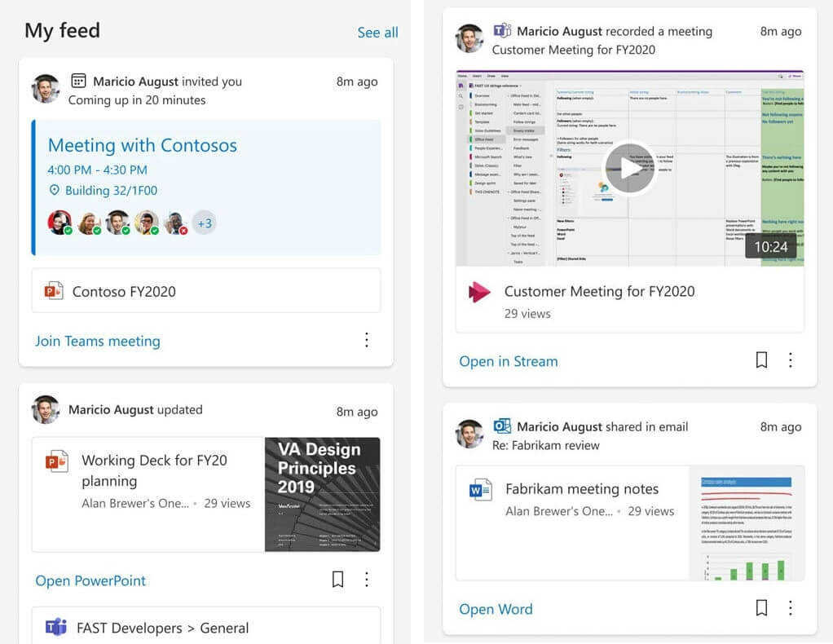Open the See all feed link

377,33
